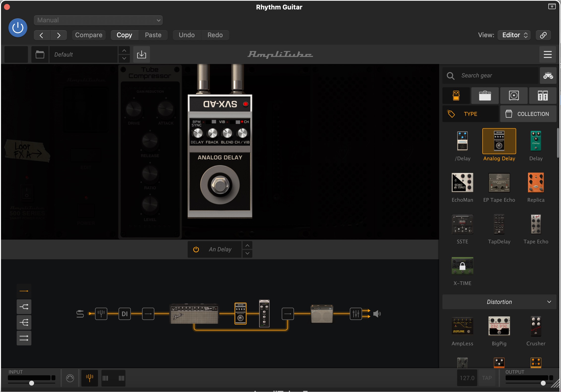The width and height of the screenshot is (561, 392).
Task: Click the Fender amp head in chain
Action: (194, 314)
